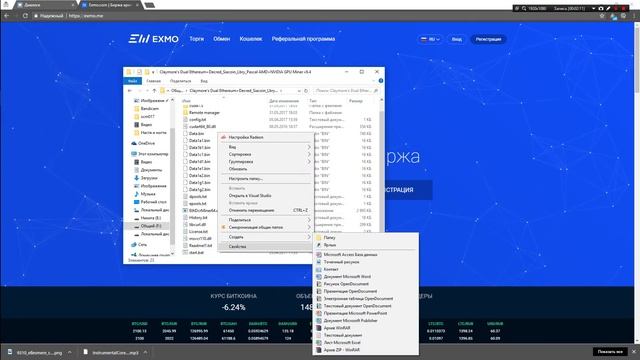Click the EXMO logo on the website
This screenshot has width=640, height=360.
click(153, 39)
